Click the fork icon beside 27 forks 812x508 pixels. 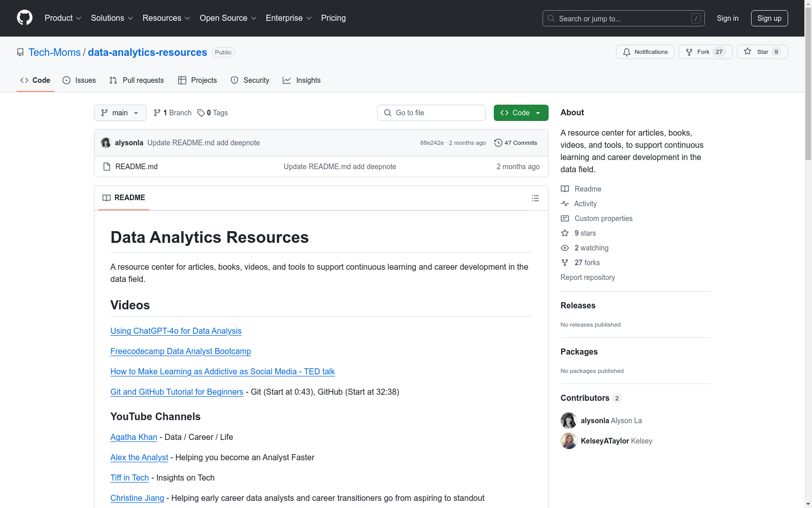tap(565, 263)
